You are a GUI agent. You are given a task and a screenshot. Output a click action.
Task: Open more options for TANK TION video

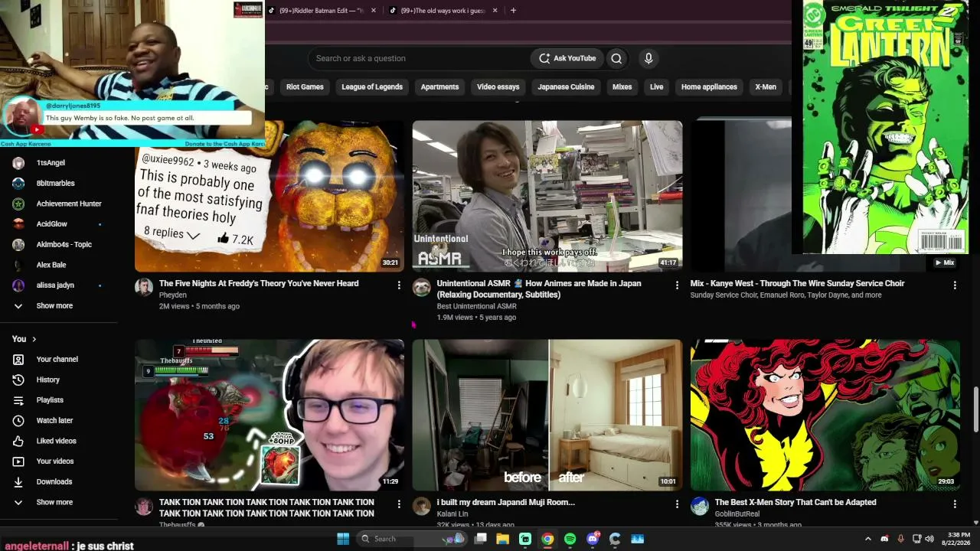pyautogui.click(x=399, y=504)
